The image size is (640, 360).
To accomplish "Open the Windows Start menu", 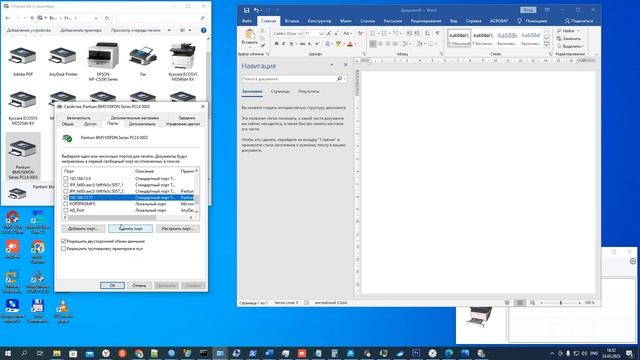I will tap(8, 353).
